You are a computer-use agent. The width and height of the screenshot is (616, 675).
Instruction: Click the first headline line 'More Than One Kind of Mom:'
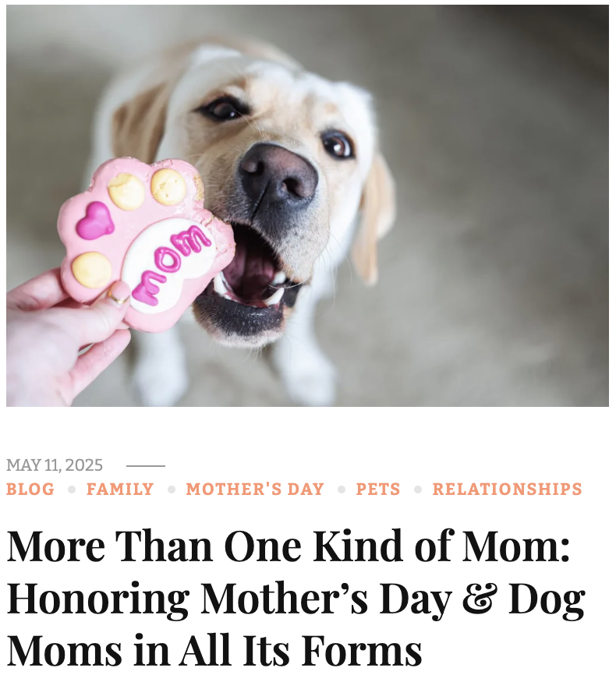[289, 547]
